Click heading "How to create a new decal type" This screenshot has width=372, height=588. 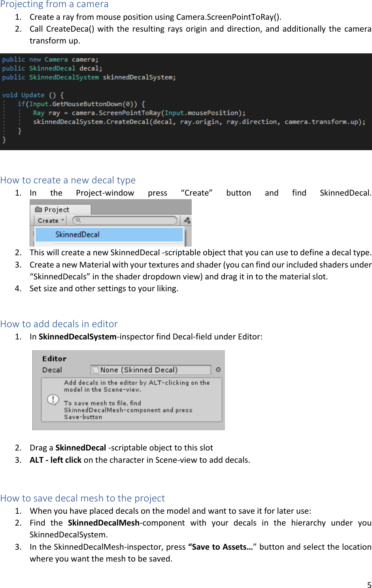click(68, 180)
